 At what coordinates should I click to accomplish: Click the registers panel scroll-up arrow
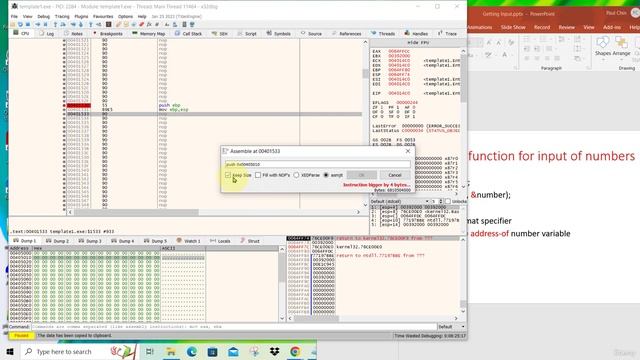[463, 51]
